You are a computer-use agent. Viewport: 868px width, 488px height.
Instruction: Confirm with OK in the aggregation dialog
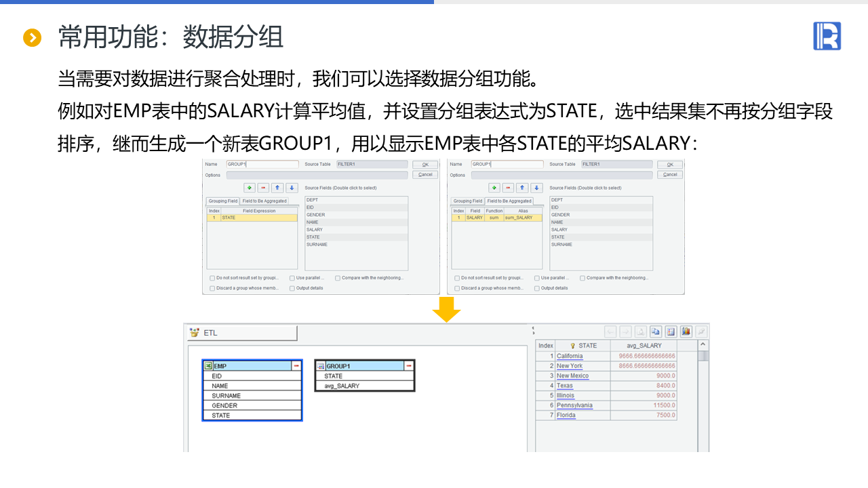click(670, 165)
